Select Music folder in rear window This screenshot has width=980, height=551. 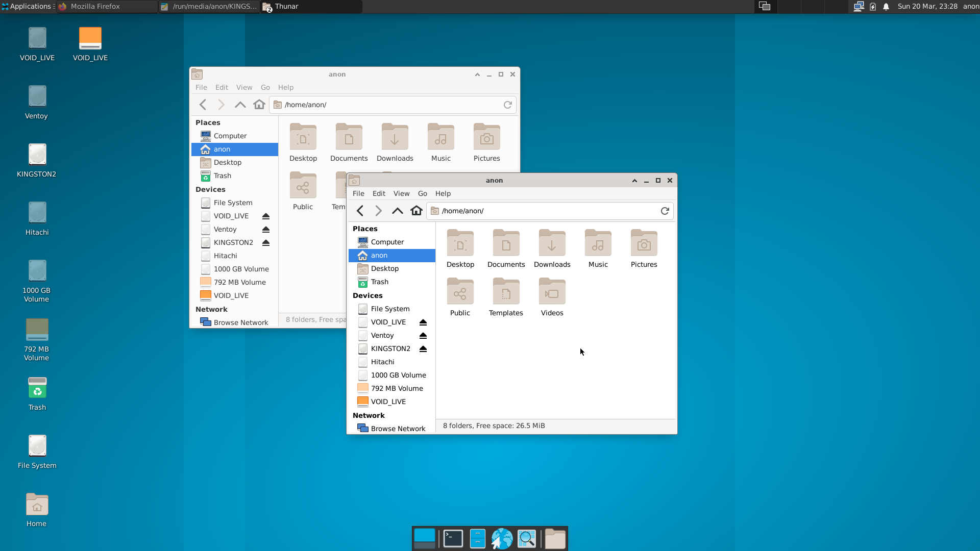[x=441, y=143]
